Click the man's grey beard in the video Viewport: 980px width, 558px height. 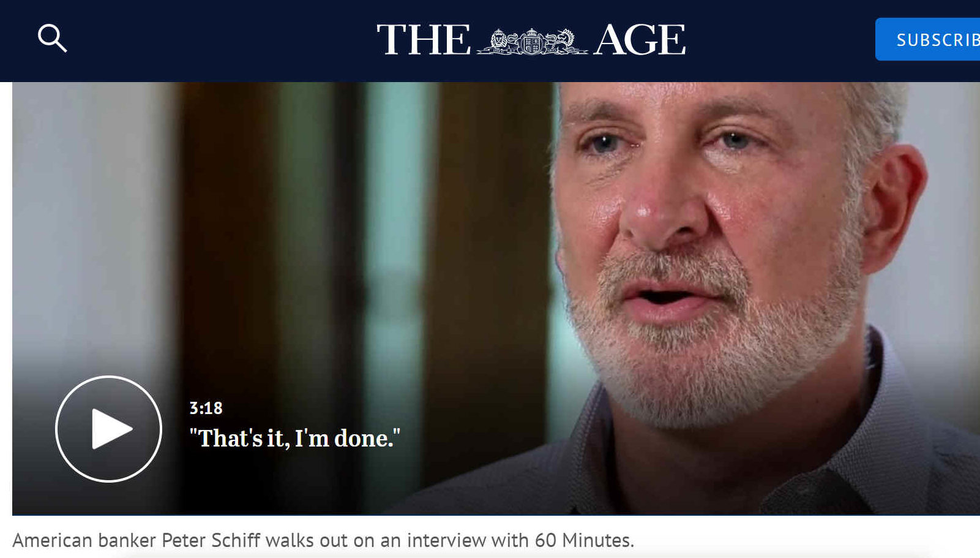[710, 343]
